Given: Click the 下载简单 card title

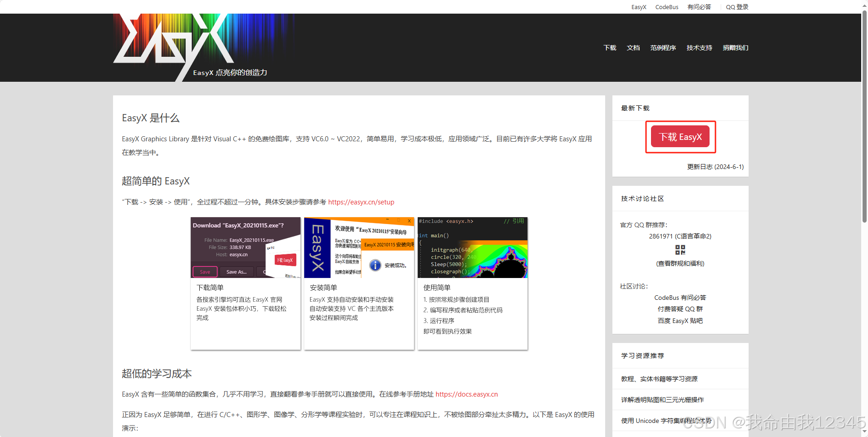Looking at the screenshot, I should tap(210, 288).
